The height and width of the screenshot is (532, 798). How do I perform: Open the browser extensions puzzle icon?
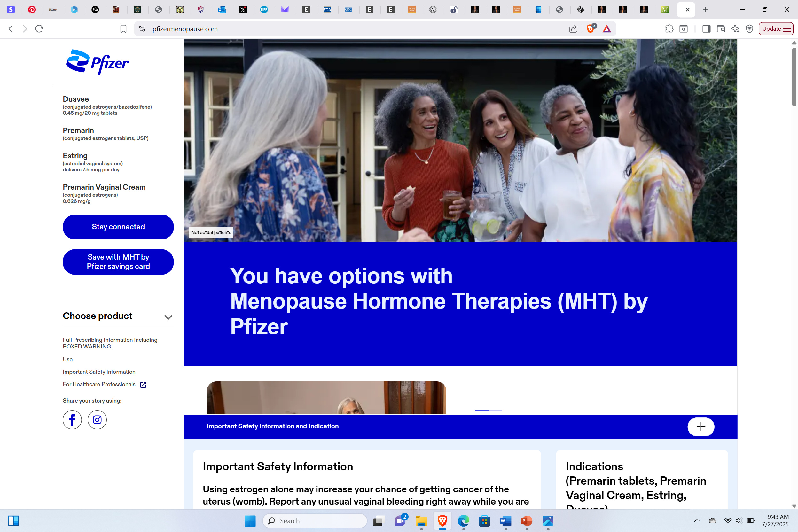coord(669,29)
